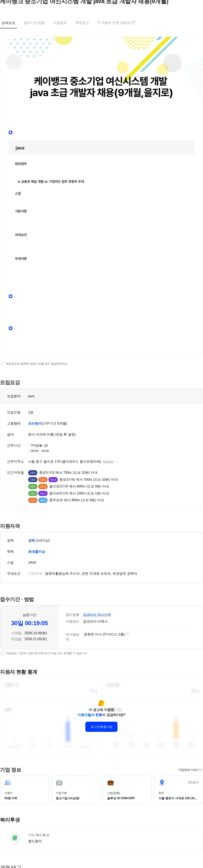Click the 사원수 people icon
203x868 pixels.
[x=8, y=782]
